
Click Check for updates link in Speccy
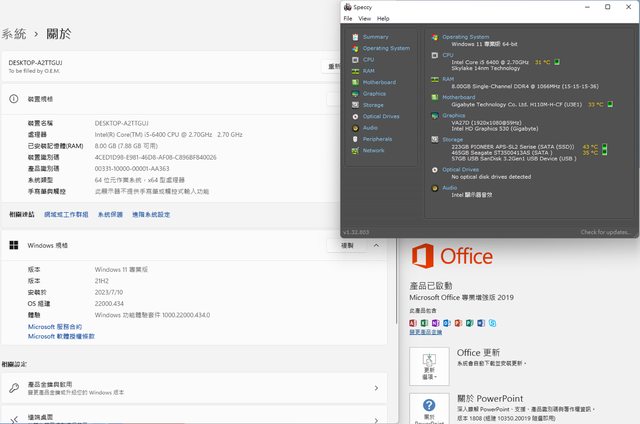click(606, 232)
